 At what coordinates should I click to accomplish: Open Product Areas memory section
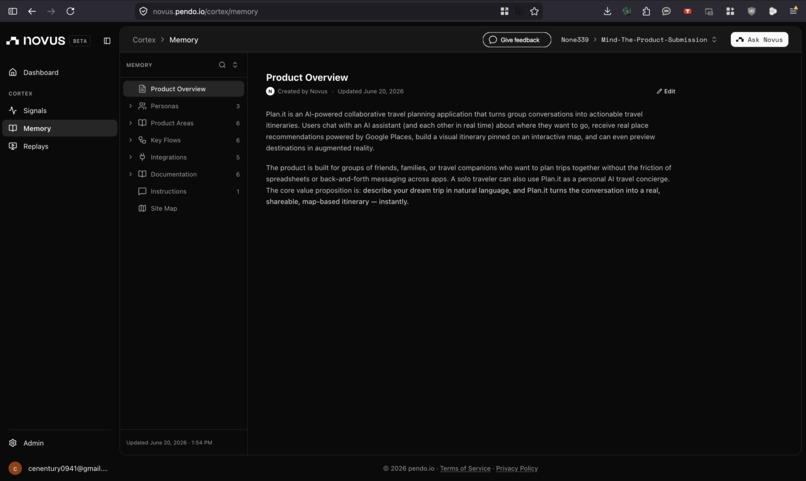pyautogui.click(x=183, y=123)
